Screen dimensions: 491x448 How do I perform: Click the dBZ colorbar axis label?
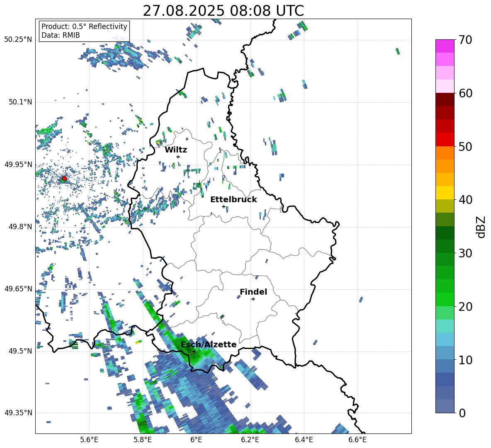coord(481,227)
